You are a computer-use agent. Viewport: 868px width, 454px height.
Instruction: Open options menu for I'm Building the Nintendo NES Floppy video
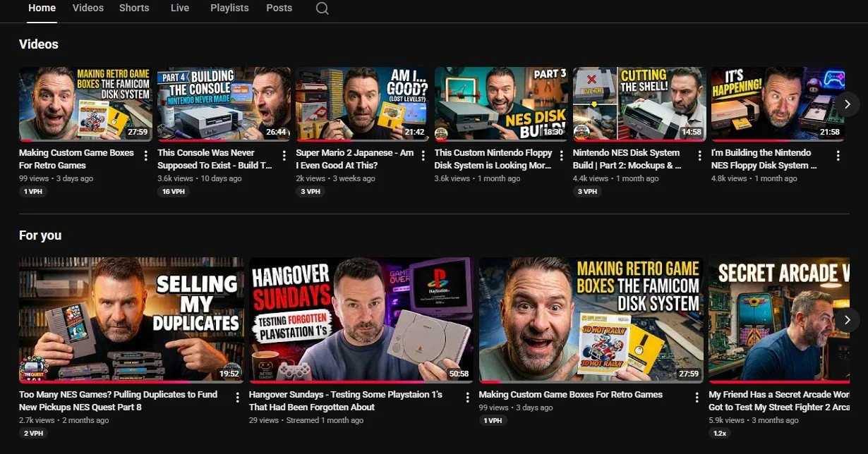[x=838, y=156]
